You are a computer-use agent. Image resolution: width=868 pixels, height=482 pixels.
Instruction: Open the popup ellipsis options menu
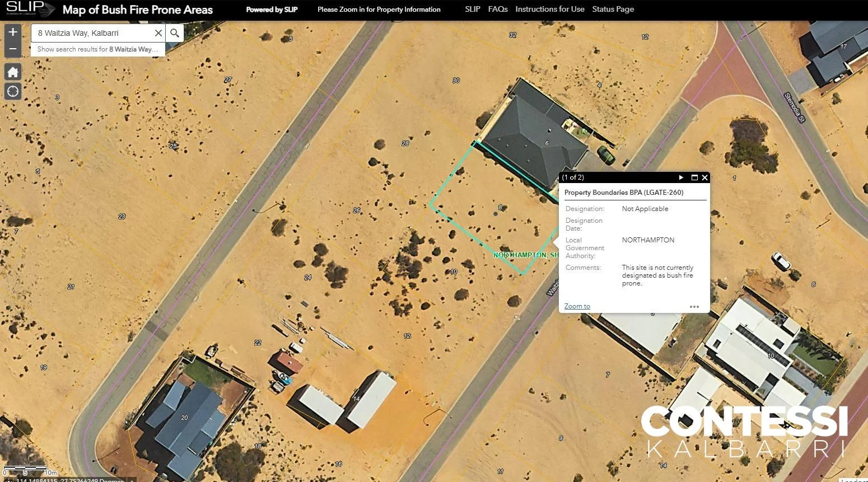click(x=694, y=306)
